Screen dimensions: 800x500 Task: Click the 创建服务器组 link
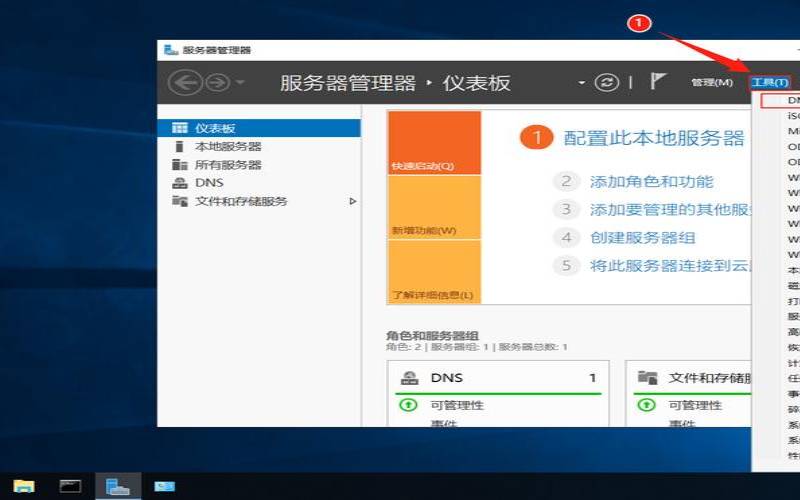(x=642, y=238)
